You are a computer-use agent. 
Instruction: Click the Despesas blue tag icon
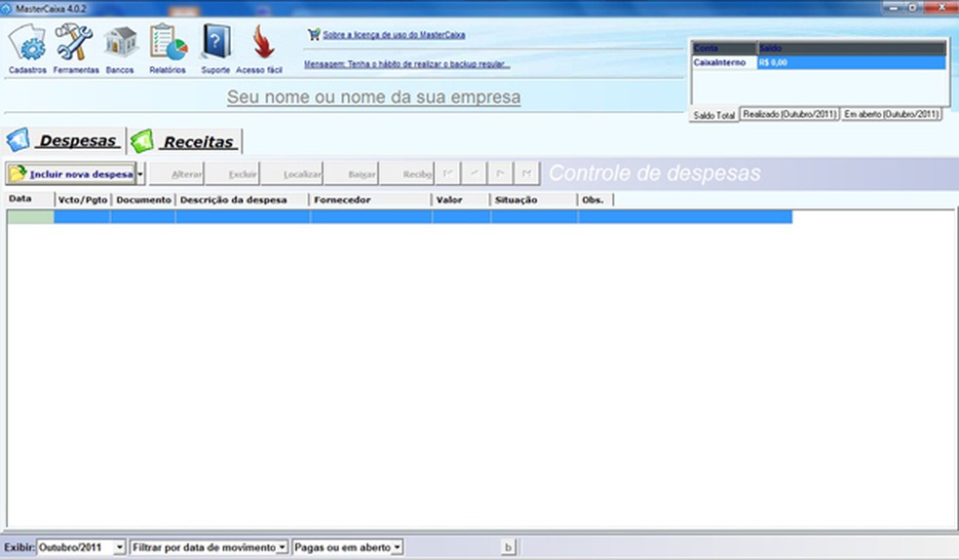coord(18,140)
